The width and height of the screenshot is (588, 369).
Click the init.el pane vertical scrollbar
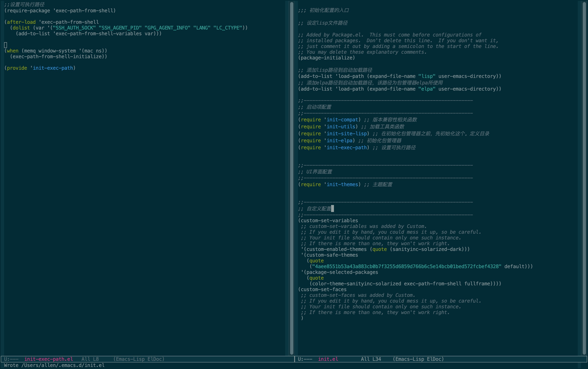coord(584,178)
